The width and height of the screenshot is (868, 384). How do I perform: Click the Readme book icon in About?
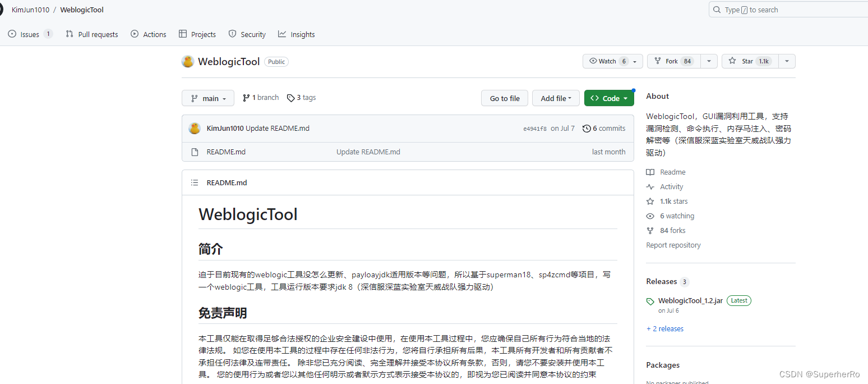tap(651, 172)
